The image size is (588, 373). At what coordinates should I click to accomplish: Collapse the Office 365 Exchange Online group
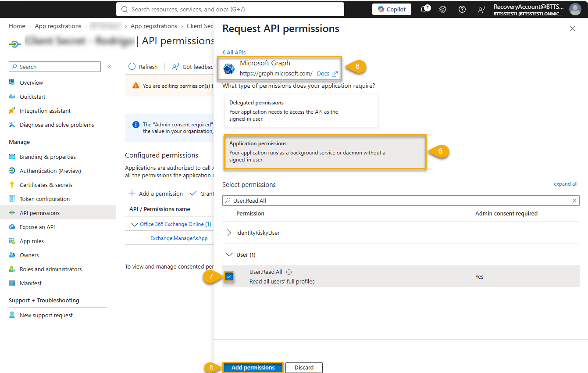135,224
